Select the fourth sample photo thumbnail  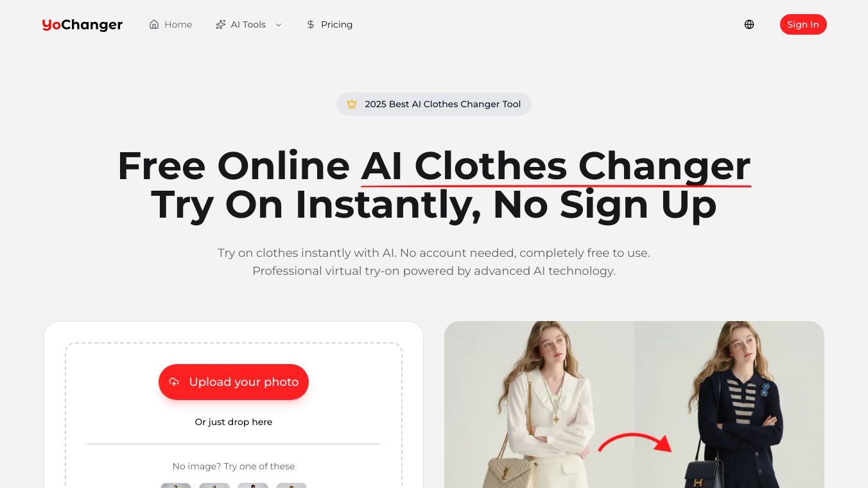coord(291,485)
